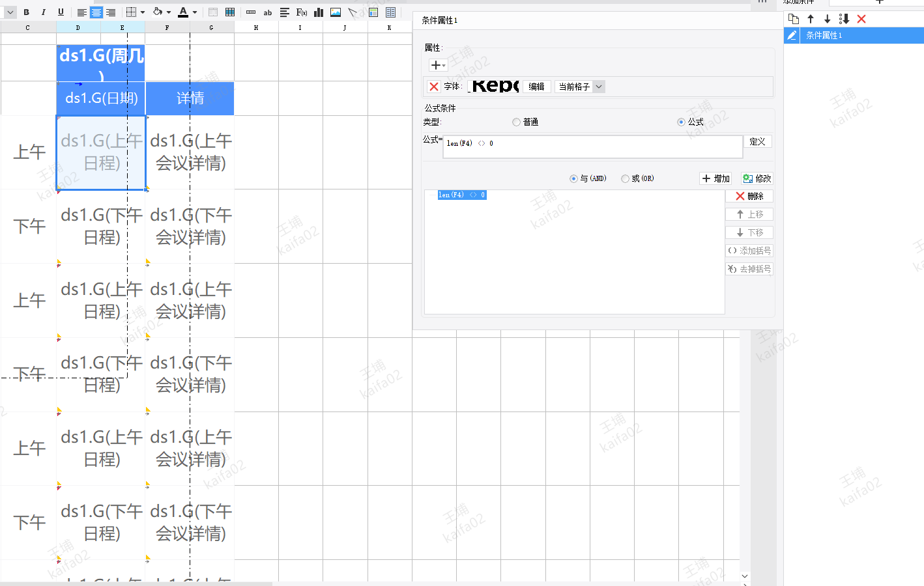Move condition attribute up with arrow
Viewport: 924px width, 586px height.
coord(811,19)
